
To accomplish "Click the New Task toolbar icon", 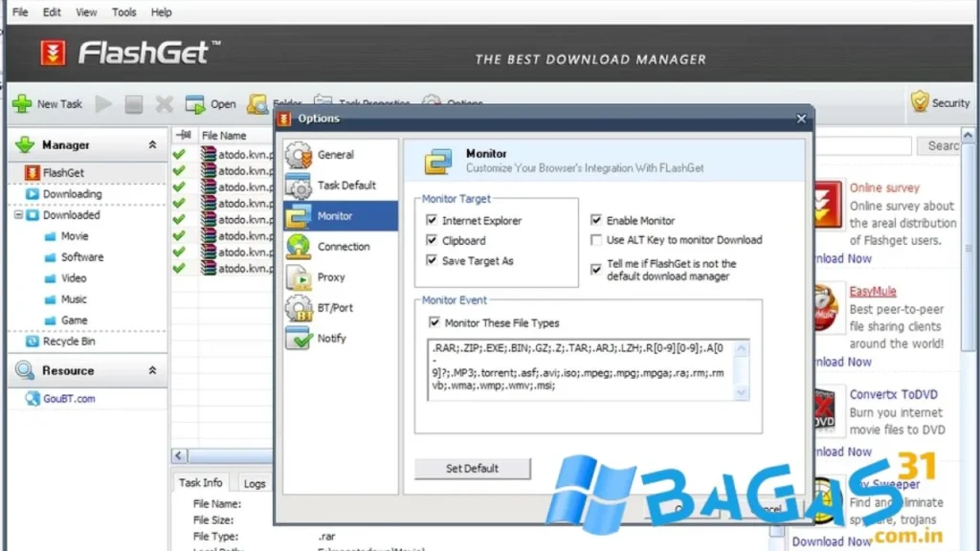I will (22, 103).
